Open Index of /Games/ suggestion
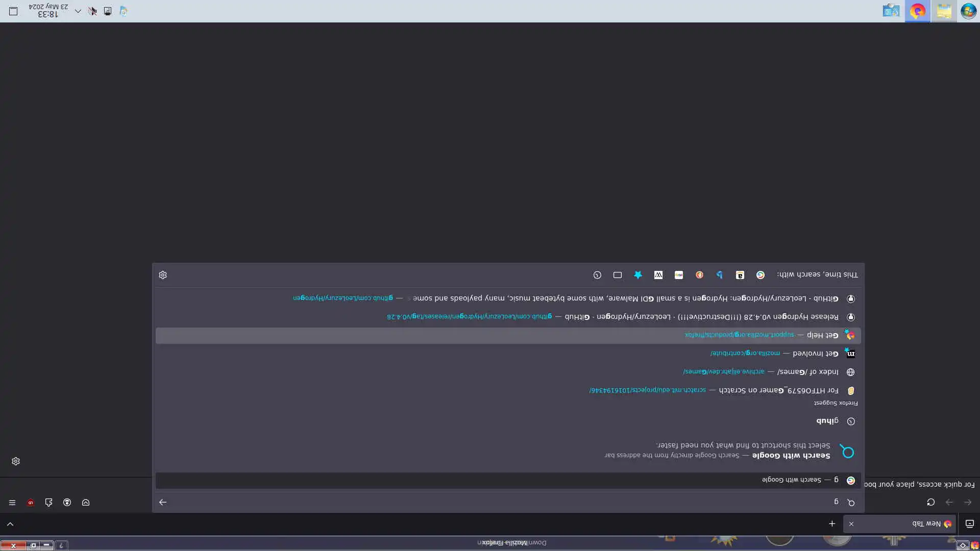Viewport: 980px width, 551px height. (x=807, y=372)
